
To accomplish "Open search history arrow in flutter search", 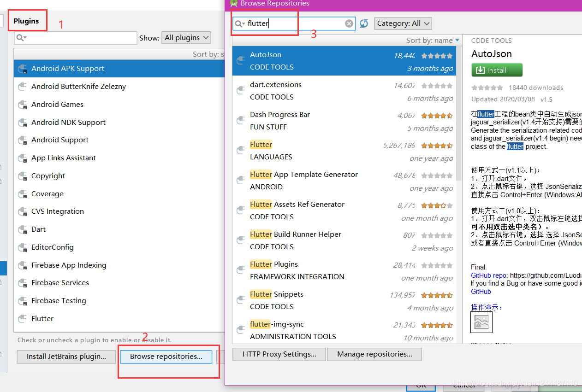I will pos(243,23).
